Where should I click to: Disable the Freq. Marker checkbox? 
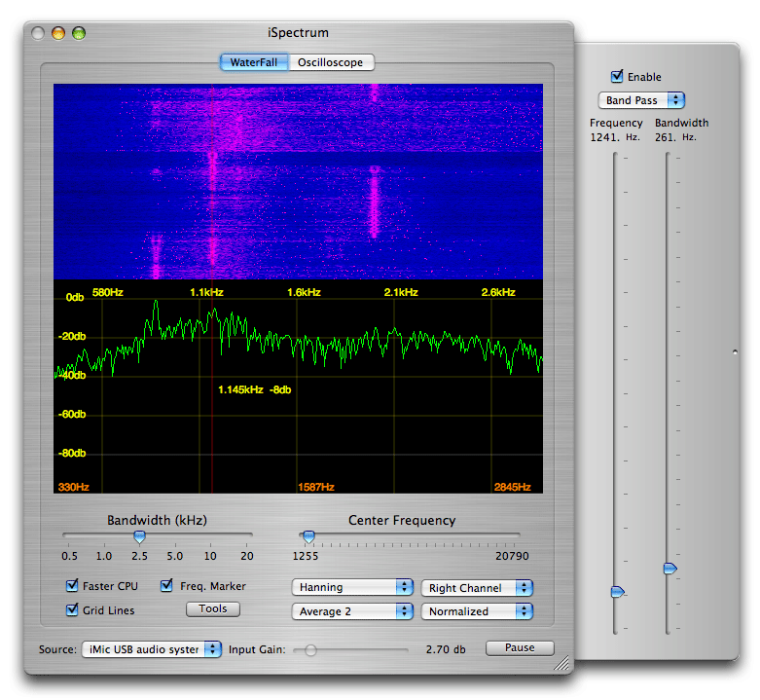click(167, 586)
